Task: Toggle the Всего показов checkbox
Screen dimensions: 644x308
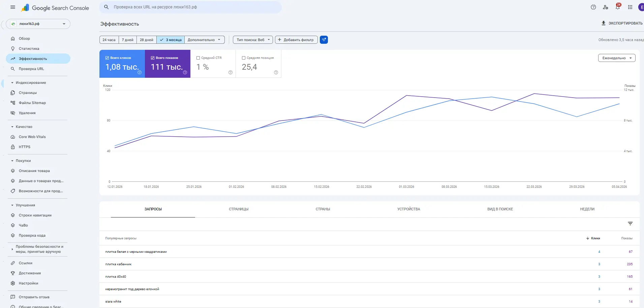Action: [x=153, y=58]
